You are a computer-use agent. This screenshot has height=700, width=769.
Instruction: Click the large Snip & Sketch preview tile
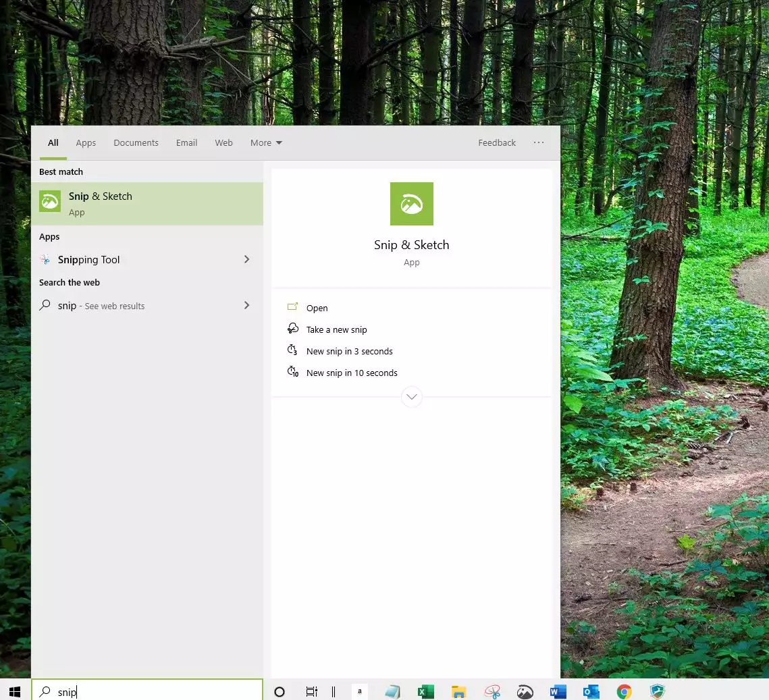(x=411, y=204)
